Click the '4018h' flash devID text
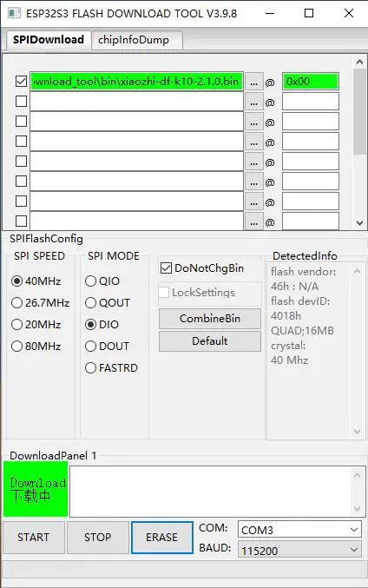This screenshot has width=368, height=588. click(286, 316)
